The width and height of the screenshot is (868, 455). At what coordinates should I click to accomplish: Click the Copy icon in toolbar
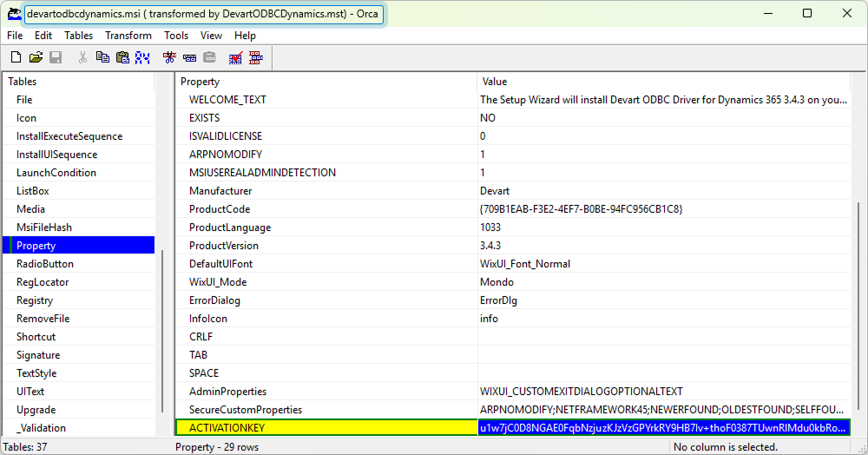pos(102,57)
